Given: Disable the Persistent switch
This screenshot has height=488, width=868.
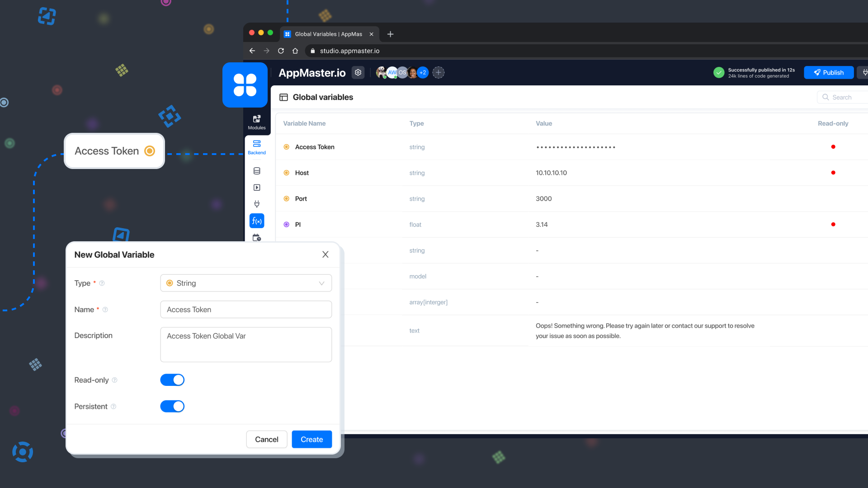Looking at the screenshot, I should click(x=172, y=406).
